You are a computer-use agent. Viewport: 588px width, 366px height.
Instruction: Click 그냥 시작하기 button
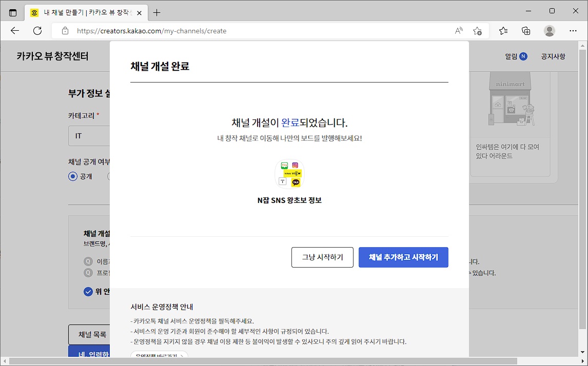point(323,257)
